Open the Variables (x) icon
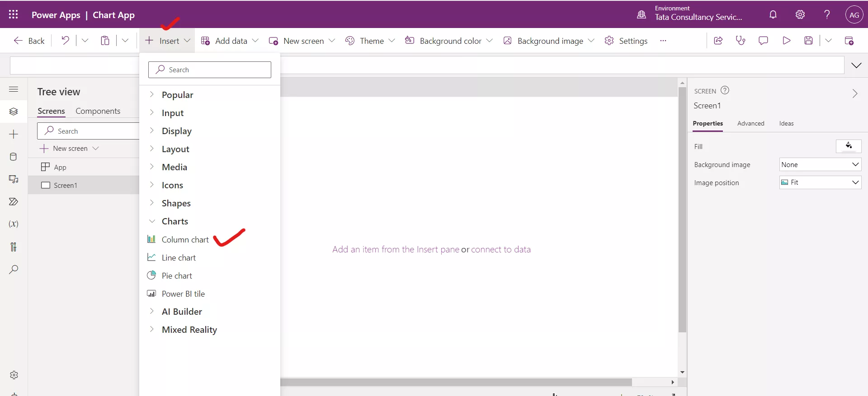Image resolution: width=868 pixels, height=396 pixels. (x=14, y=224)
